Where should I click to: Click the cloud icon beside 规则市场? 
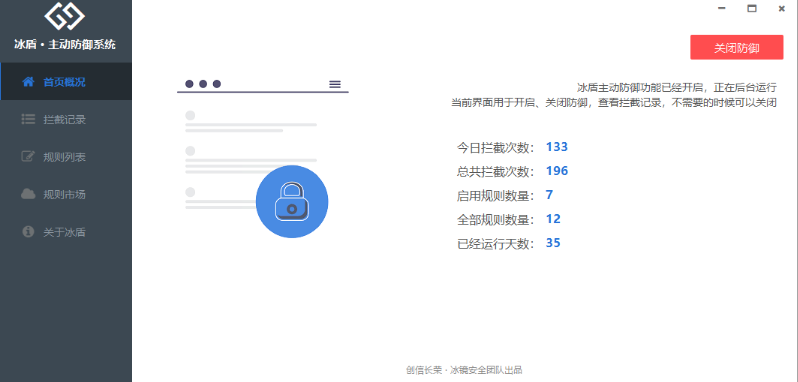coord(28,194)
